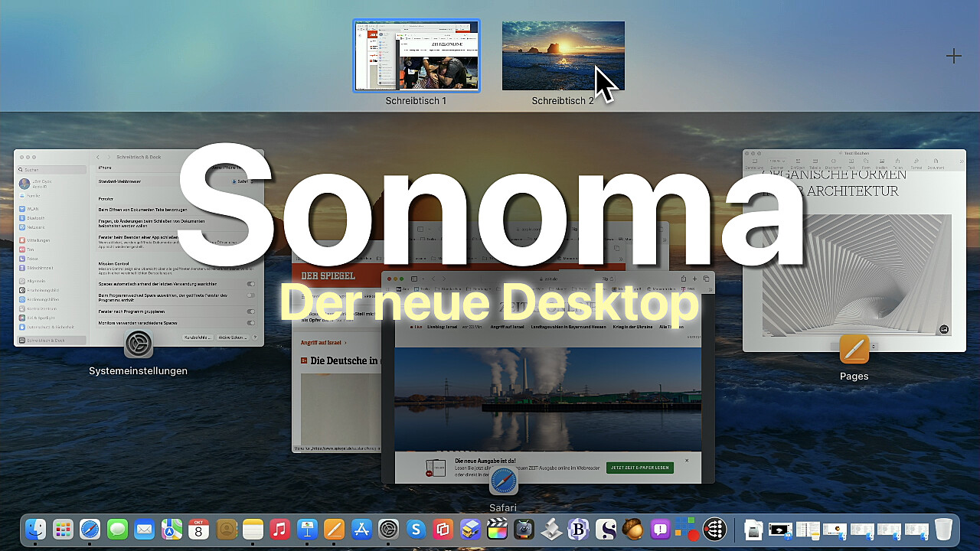This screenshot has width=980, height=551.
Task: Launch the Music app from the Dock
Action: [280, 529]
